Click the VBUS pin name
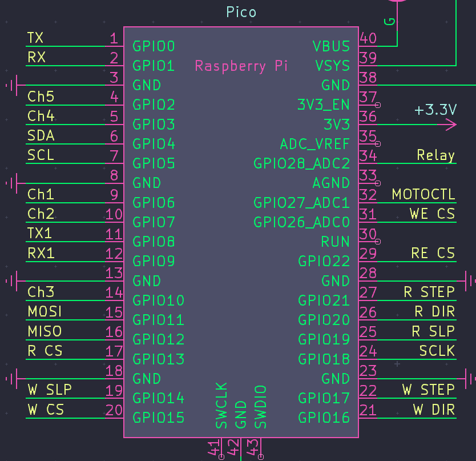The height and width of the screenshot is (461, 476). click(331, 46)
